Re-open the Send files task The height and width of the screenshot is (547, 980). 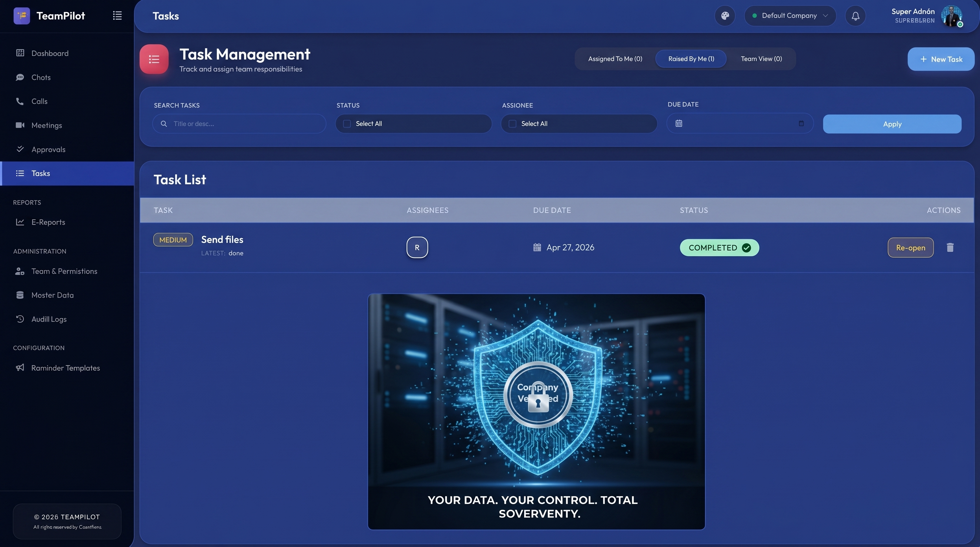[910, 248]
